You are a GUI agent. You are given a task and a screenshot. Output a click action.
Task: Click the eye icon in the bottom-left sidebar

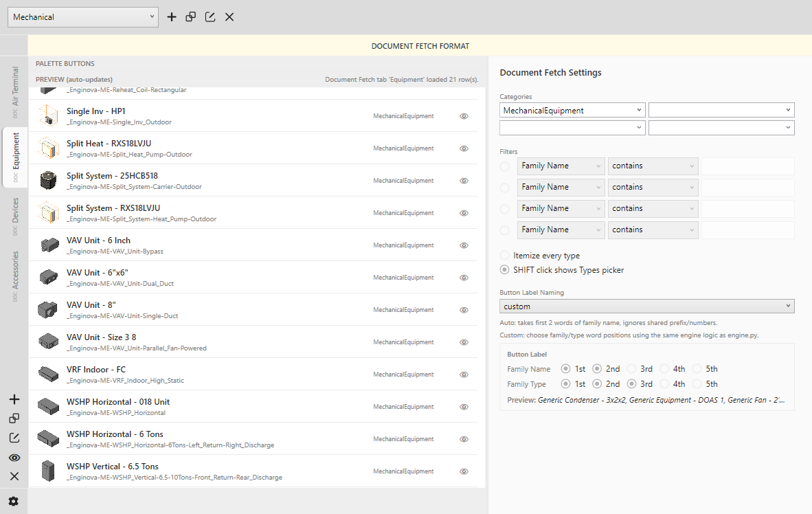(x=14, y=457)
